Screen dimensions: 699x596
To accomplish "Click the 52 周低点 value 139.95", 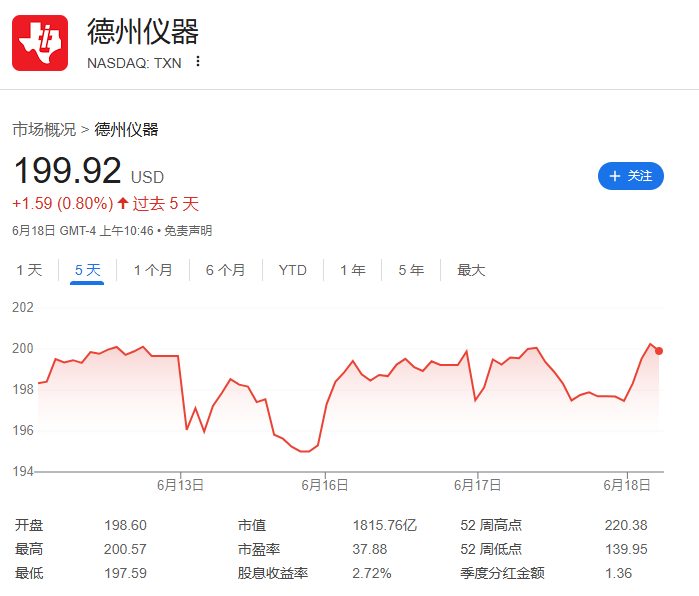I will (x=626, y=550).
